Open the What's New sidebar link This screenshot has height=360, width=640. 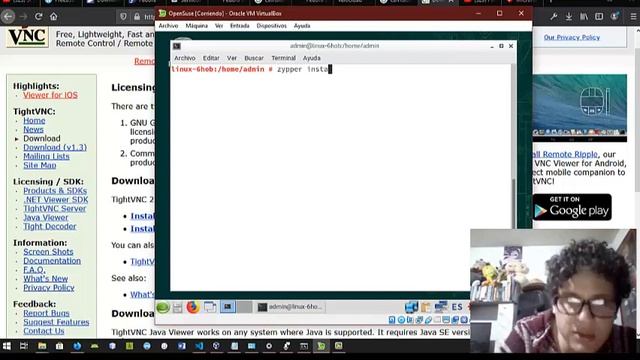pos(45,279)
